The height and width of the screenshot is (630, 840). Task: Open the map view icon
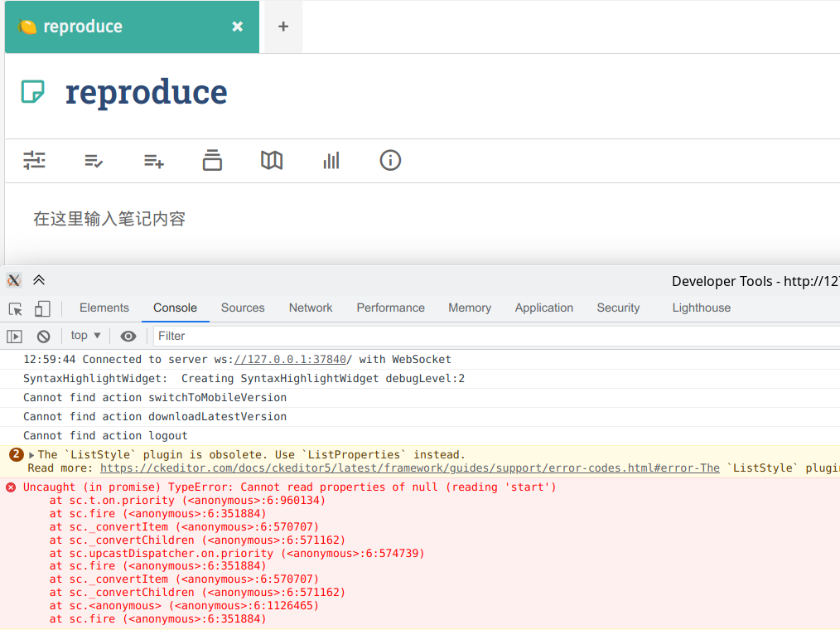272,160
